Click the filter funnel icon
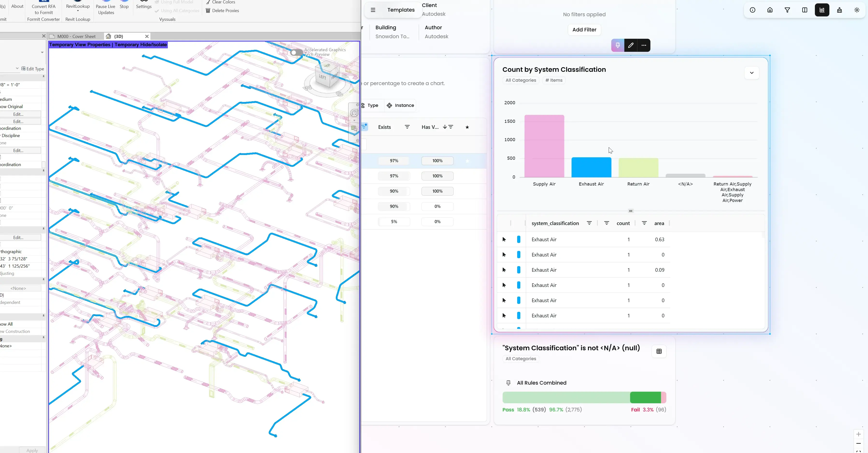Screen dimensions: 868x453 pos(787,10)
